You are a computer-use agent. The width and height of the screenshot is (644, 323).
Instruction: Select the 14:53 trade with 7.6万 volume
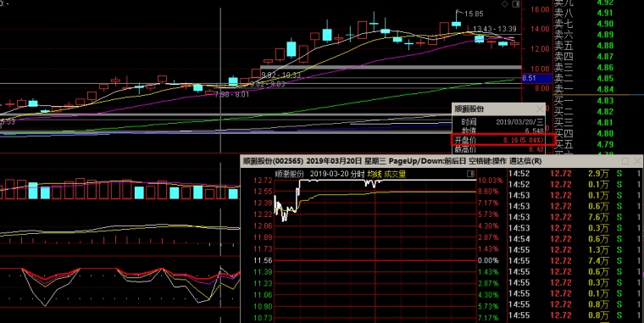point(575,217)
